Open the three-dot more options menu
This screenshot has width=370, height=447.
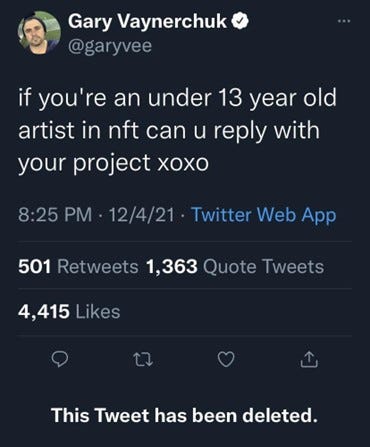pyautogui.click(x=344, y=21)
